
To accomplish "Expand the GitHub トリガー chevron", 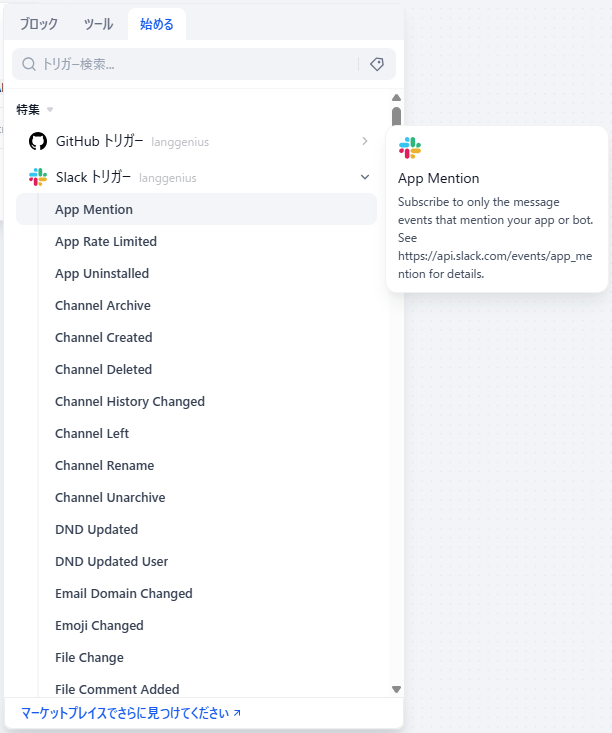I will click(x=365, y=141).
